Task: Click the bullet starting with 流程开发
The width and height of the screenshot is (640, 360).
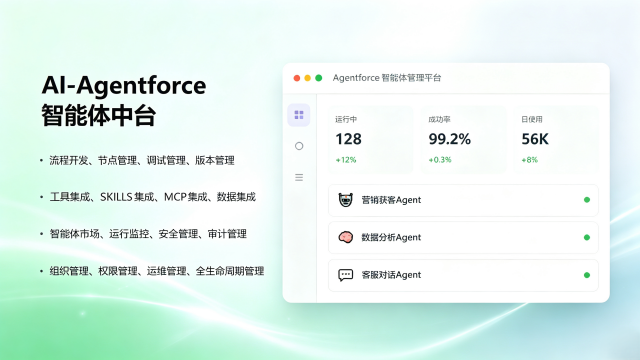Action: pos(142,160)
